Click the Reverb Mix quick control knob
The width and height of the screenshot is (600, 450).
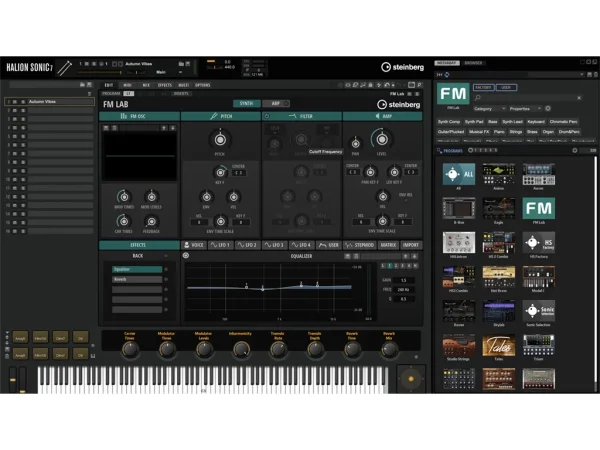(389, 348)
